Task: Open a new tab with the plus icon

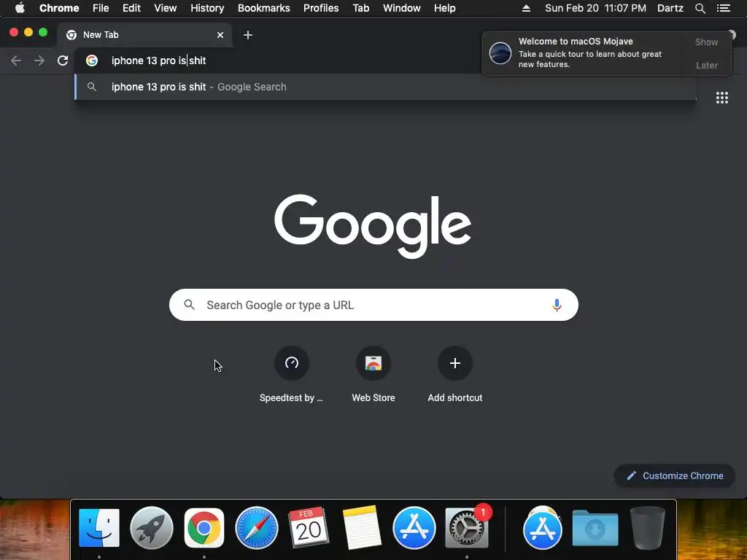Action: click(248, 35)
